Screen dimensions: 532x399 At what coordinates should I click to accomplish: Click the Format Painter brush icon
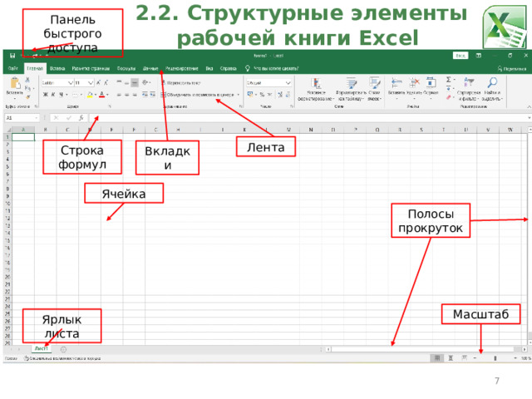coord(27,97)
